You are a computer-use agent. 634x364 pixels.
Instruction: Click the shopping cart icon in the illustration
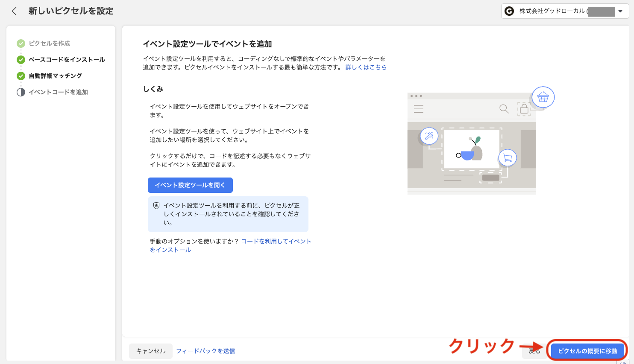[x=507, y=157]
